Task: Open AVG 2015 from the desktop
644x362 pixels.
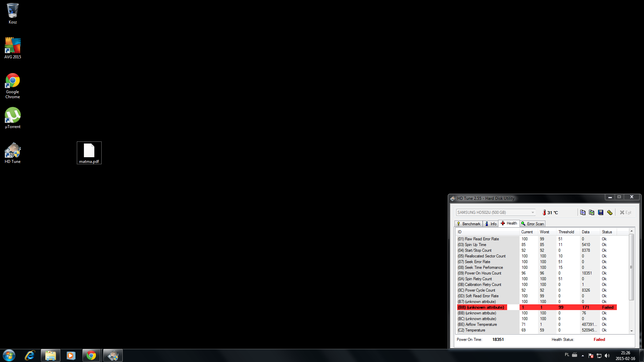Action: pyautogui.click(x=12, y=46)
